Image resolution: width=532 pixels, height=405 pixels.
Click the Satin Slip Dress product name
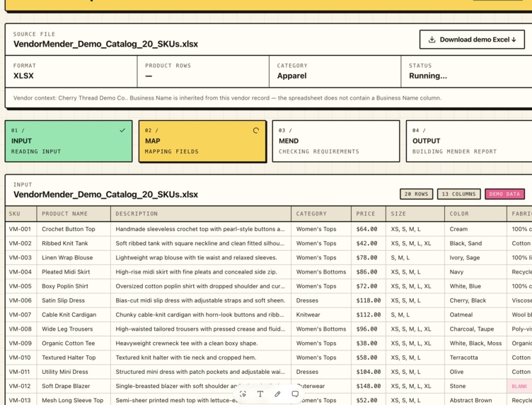(x=63, y=300)
